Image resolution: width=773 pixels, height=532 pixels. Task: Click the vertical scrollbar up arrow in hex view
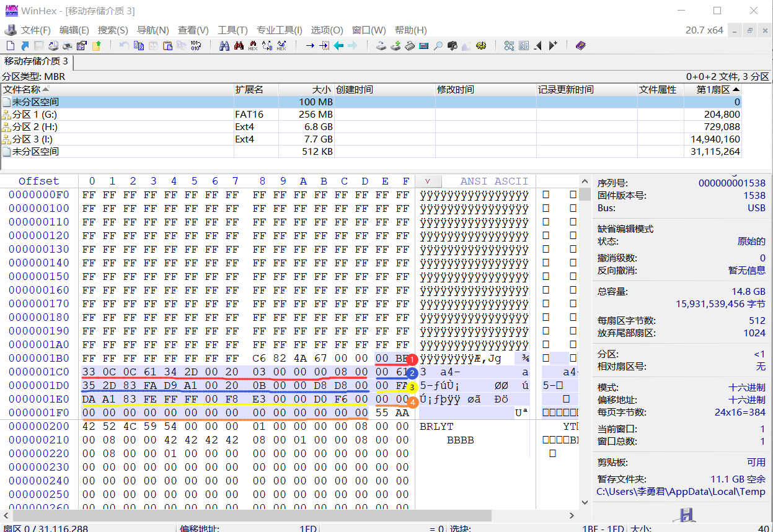click(585, 181)
